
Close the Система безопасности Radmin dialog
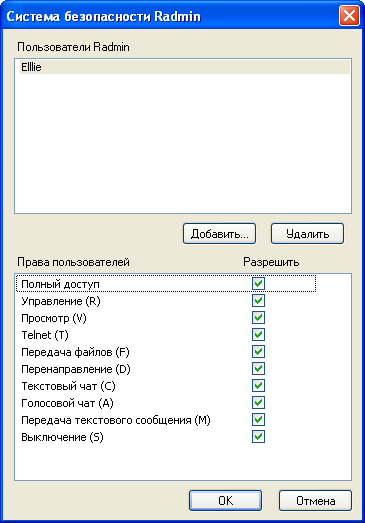(349, 15)
